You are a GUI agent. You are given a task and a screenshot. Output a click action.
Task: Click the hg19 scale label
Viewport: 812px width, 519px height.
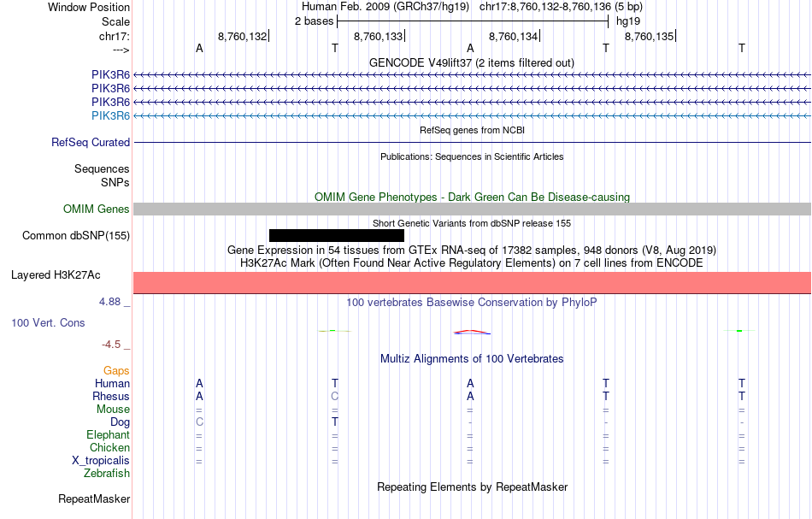click(628, 21)
